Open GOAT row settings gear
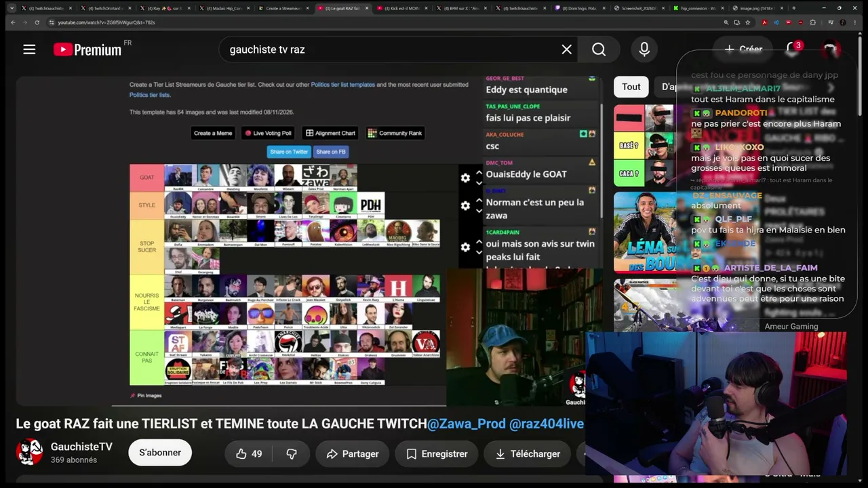Screen dimensions: 868x488 coord(465,178)
